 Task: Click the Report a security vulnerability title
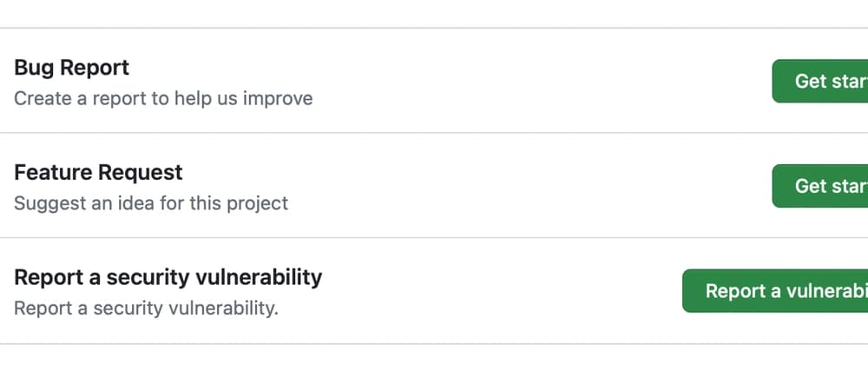(168, 277)
